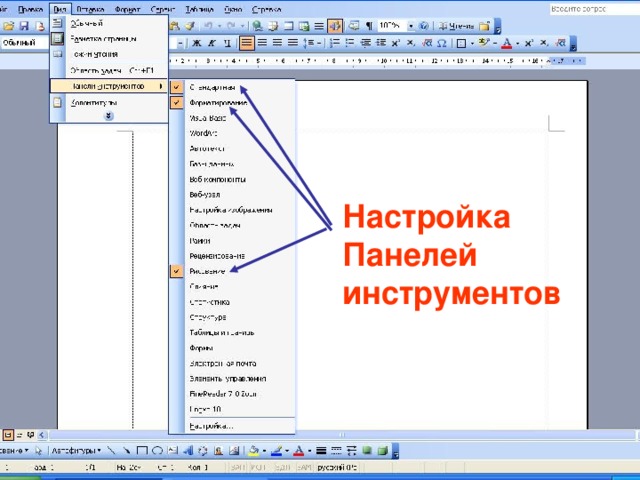Toggle Bold Ж formatting
Viewport: 640px width, 480px height.
coord(197,43)
